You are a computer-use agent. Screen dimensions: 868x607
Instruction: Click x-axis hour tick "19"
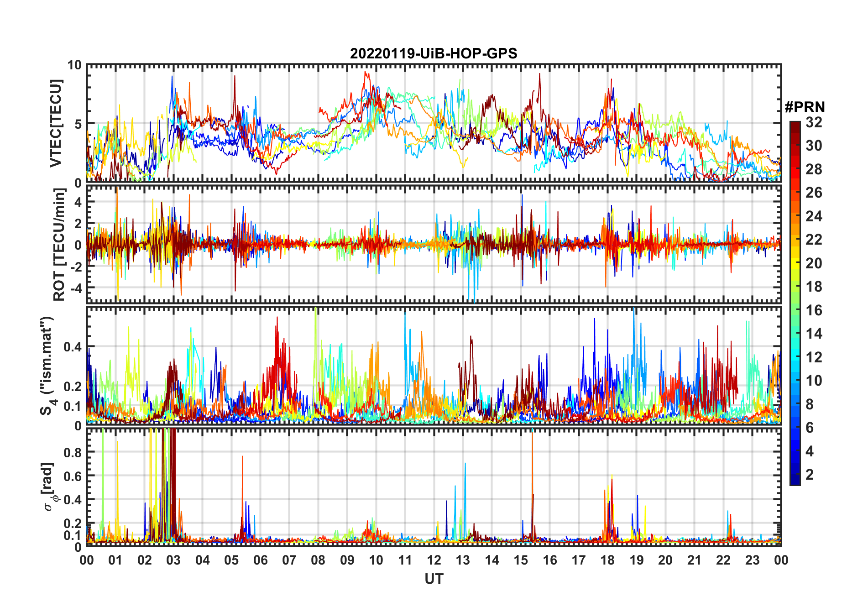(637, 560)
